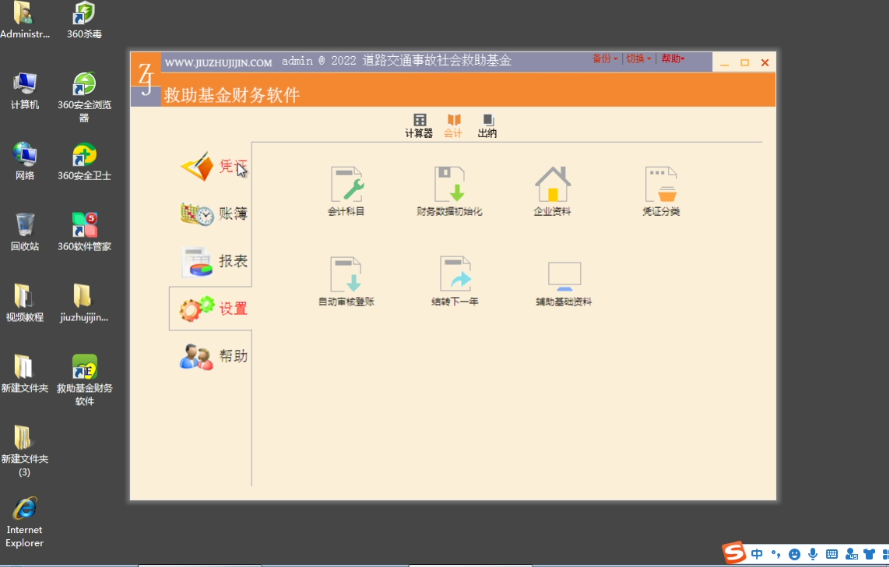This screenshot has height=567, width=889.
Task: Open the 计算器 calculator tool
Action: click(419, 125)
